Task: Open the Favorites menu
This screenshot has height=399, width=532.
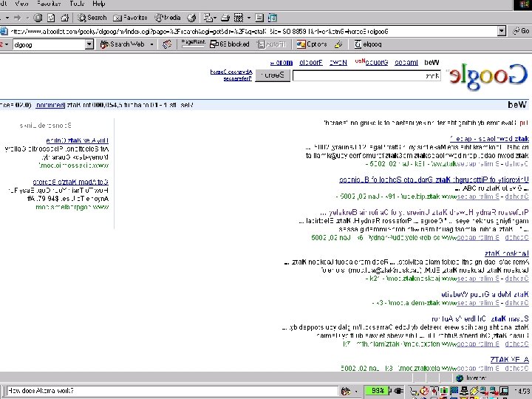Action: click(49, 4)
